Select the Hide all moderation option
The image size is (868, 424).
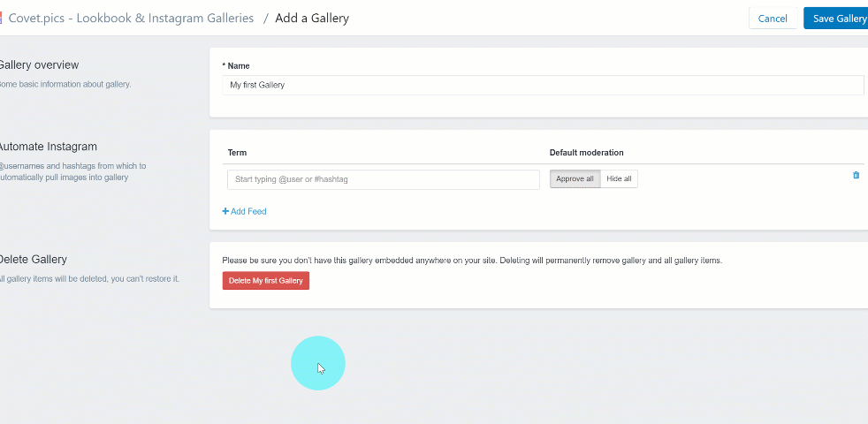click(619, 178)
